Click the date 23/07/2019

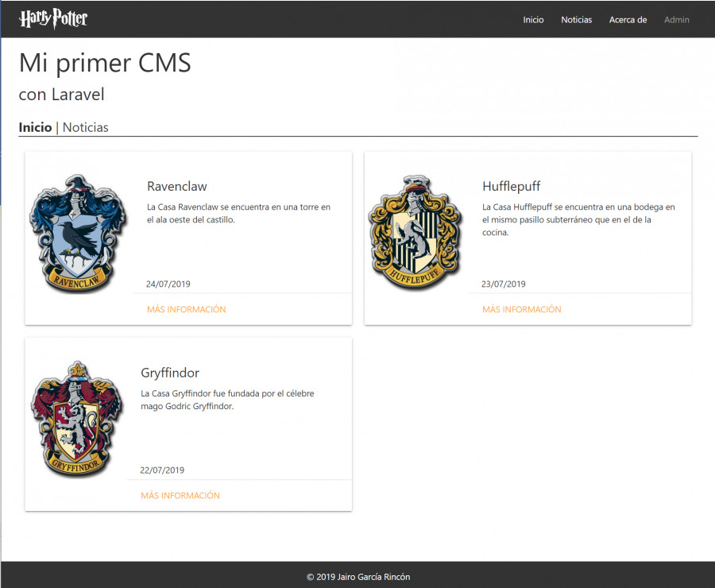tap(504, 284)
